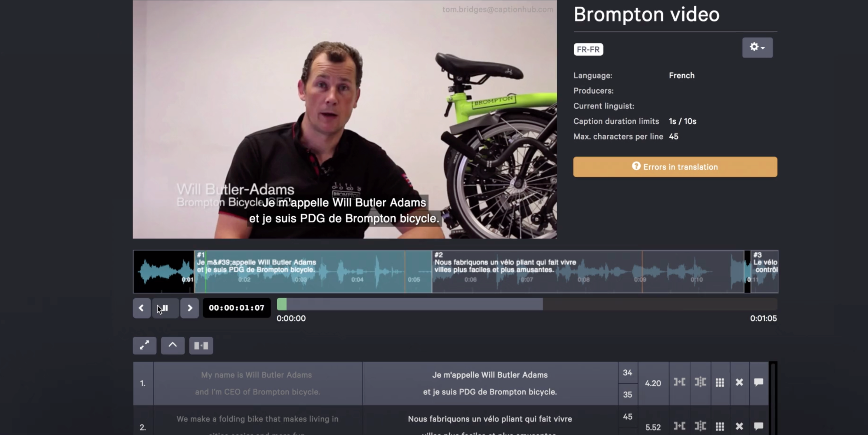This screenshot has width=868, height=435.
Task: Toggle the side-by-side columns view
Action: (201, 345)
